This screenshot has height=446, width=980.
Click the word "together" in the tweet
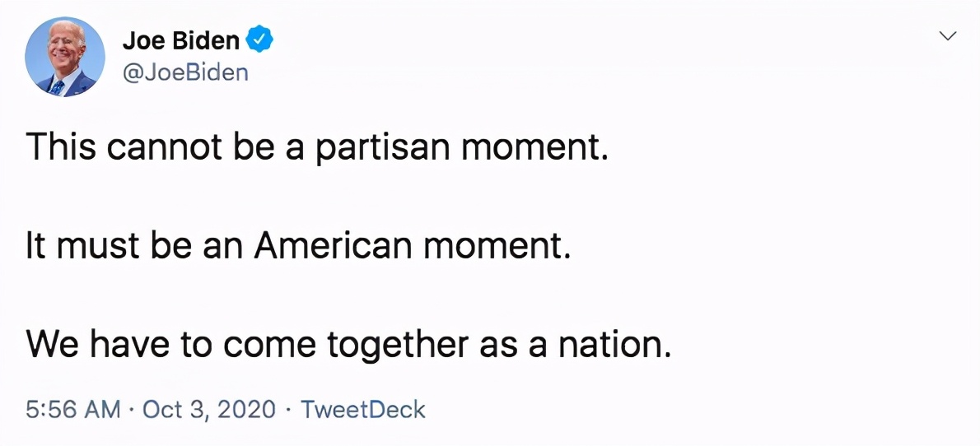coord(399,344)
